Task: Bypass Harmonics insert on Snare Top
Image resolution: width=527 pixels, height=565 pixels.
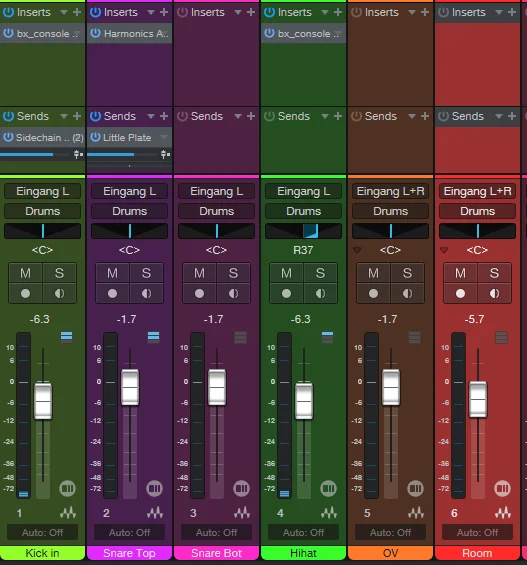Action: 95,34
